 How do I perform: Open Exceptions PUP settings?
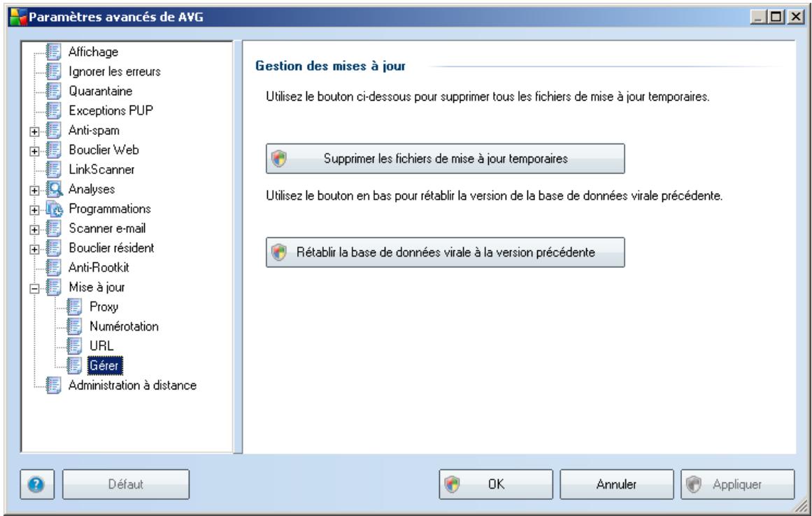(x=111, y=110)
